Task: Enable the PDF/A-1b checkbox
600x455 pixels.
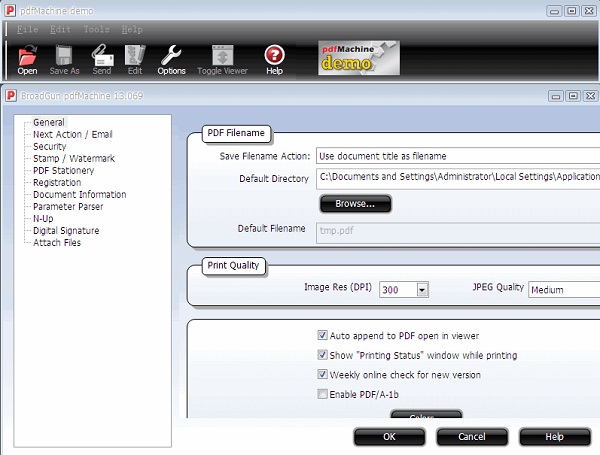Action: 323,395
